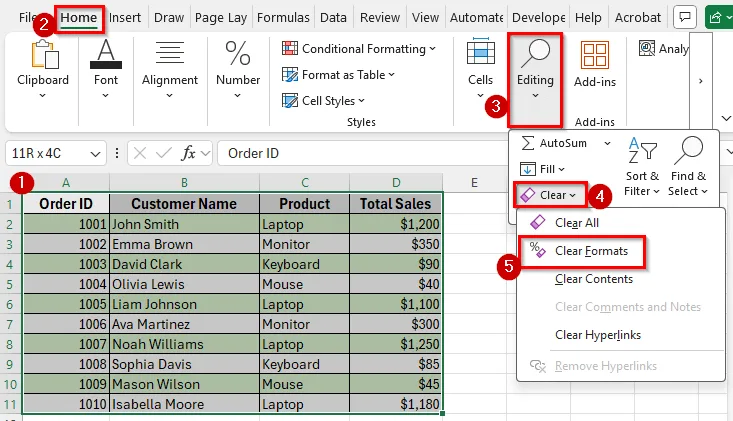733x421 pixels.
Task: Choose Clear All menu entry
Action: click(621, 222)
